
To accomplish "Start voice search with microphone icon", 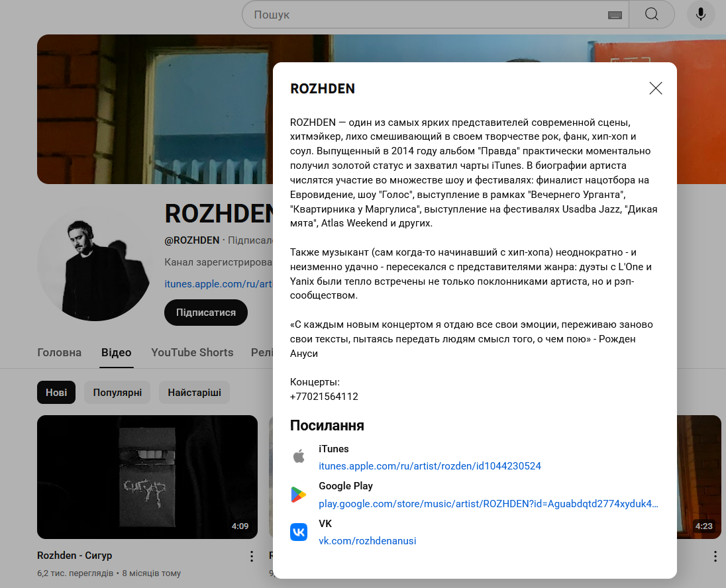I will 701,15.
